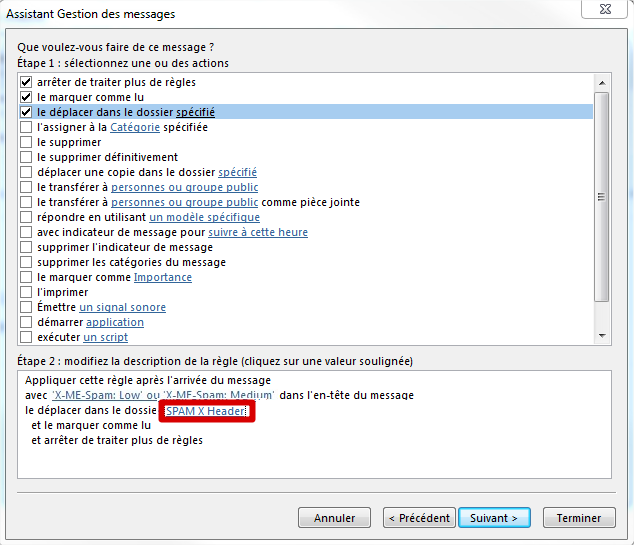Uncheck 'arrêter de traiter plus de règles'

click(26, 82)
